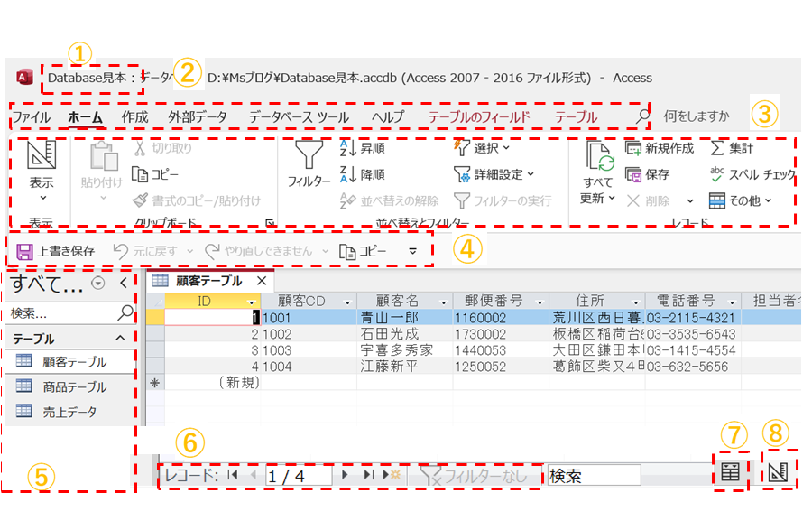Viewport: 812px width, 521px height.
Task: Sort ascending with the 昇順 icon
Action: pyautogui.click(x=349, y=148)
